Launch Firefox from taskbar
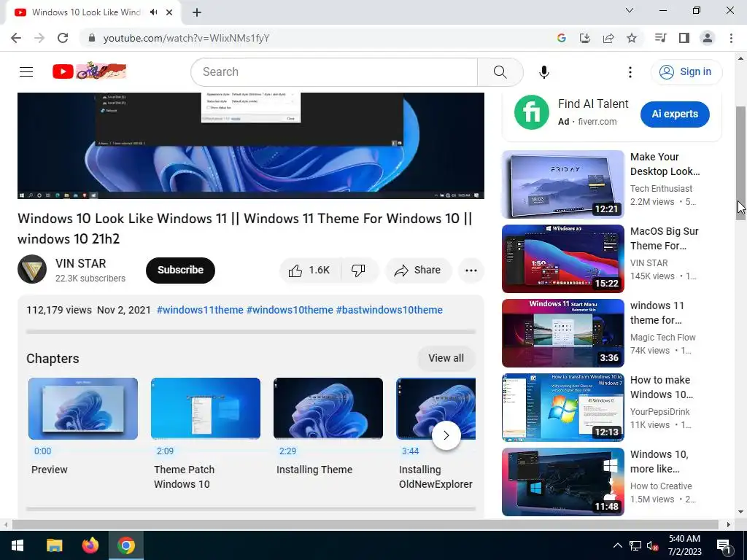 coord(90,545)
